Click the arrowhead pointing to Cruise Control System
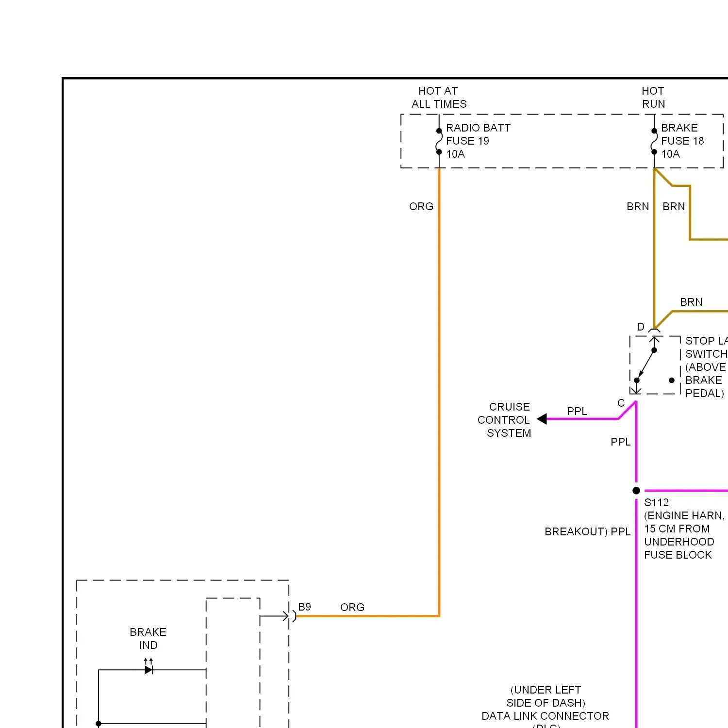The image size is (728, 728). [x=542, y=419]
